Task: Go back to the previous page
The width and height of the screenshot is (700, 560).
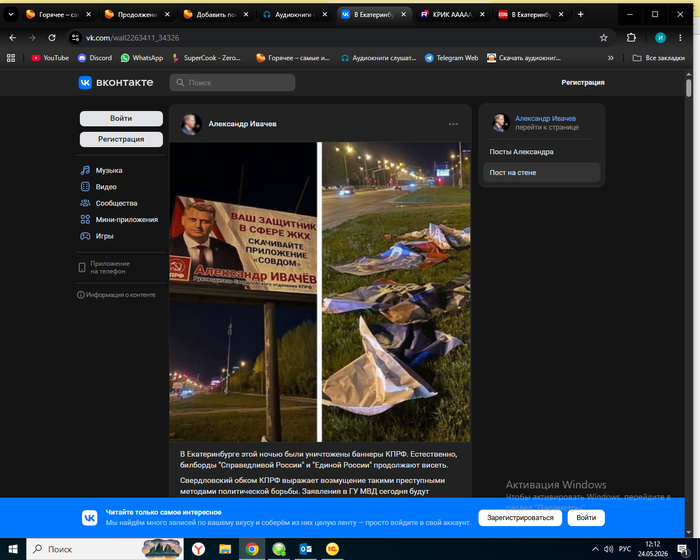Action: click(12, 38)
